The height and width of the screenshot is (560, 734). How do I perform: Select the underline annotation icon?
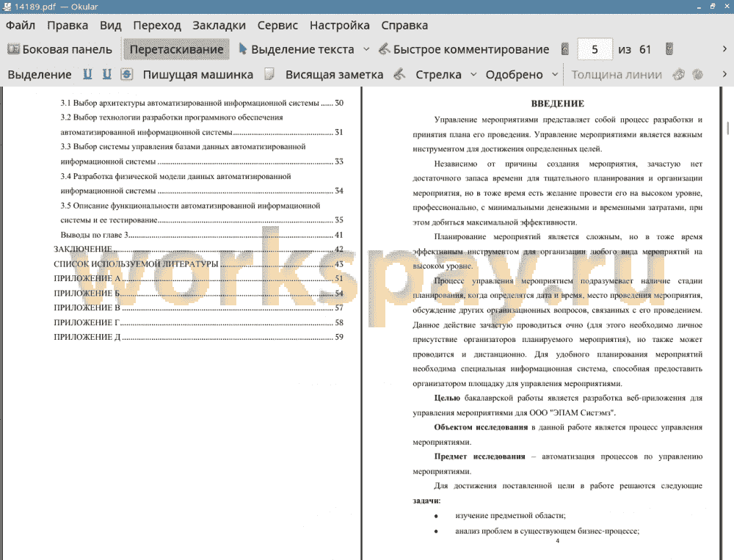pos(87,74)
